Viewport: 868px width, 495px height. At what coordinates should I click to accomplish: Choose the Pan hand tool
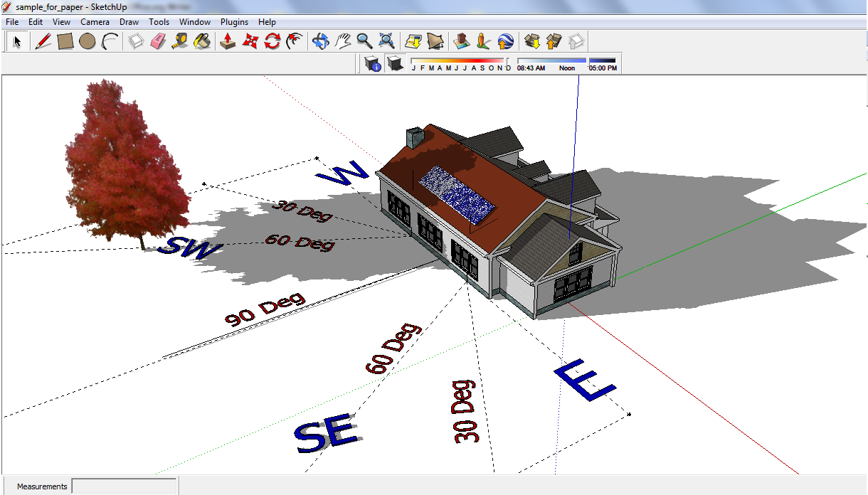(x=343, y=41)
